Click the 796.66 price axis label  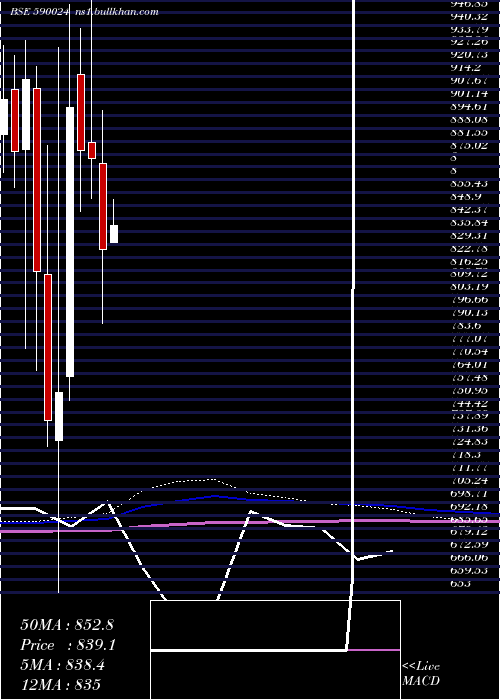tap(469, 300)
